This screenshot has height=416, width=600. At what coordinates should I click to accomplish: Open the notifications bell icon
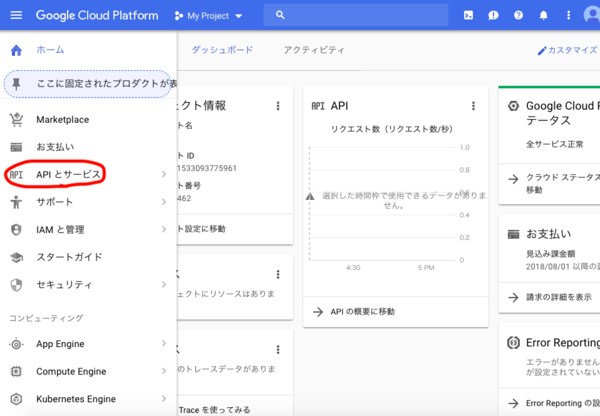(543, 15)
